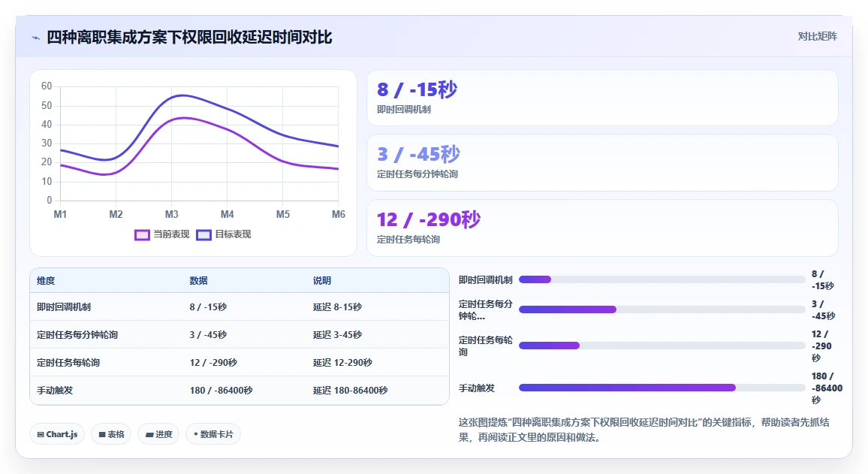Click the description paragraph starting 这张图提炼
The height and width of the screenshot is (474, 868).
point(643,430)
